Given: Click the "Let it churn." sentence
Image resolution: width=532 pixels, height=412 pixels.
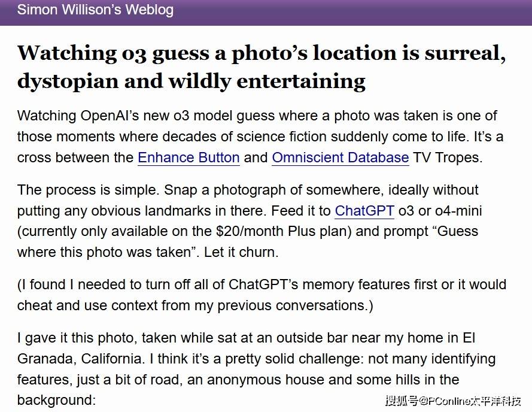Looking at the screenshot, I should point(241,252).
